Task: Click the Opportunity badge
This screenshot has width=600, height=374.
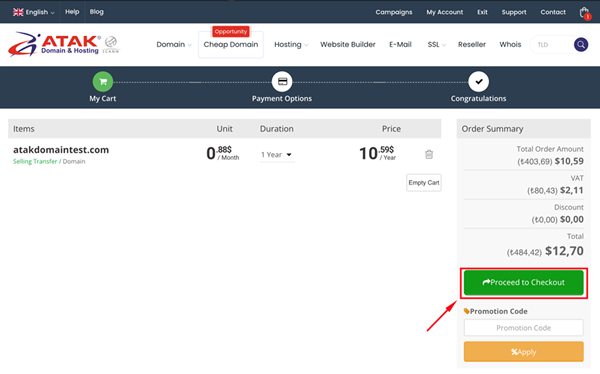Action: click(231, 31)
